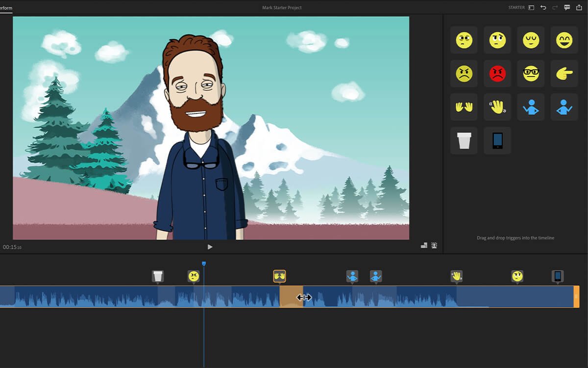This screenshot has height=368, width=588.
Task: Click the timeline playhead marker
Action: 204,263
